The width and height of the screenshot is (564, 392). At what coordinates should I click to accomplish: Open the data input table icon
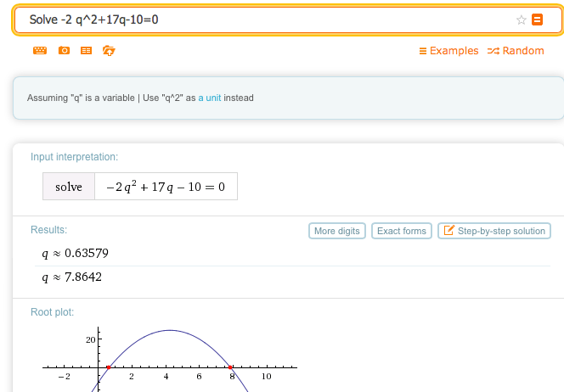click(x=86, y=51)
